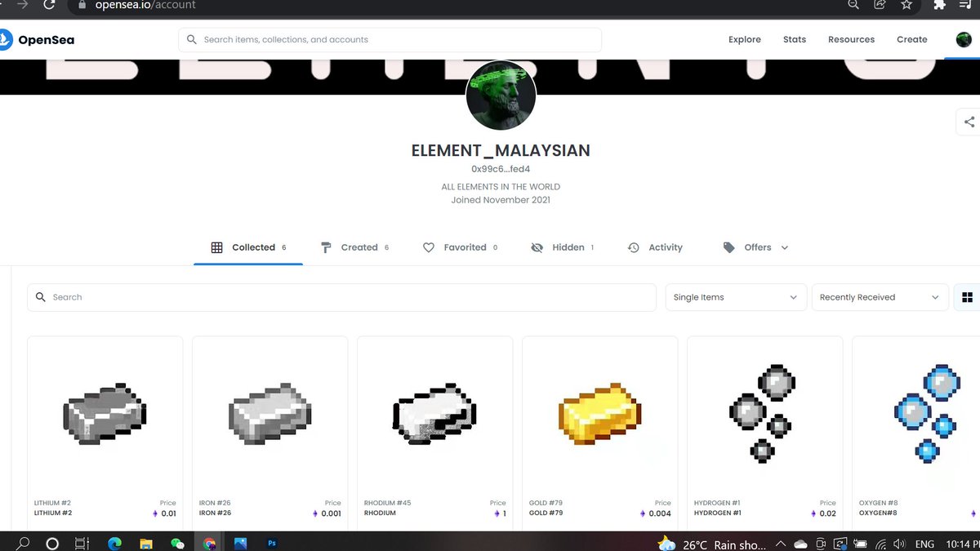
Task: Show hidden system tray icons
Action: 782,544
